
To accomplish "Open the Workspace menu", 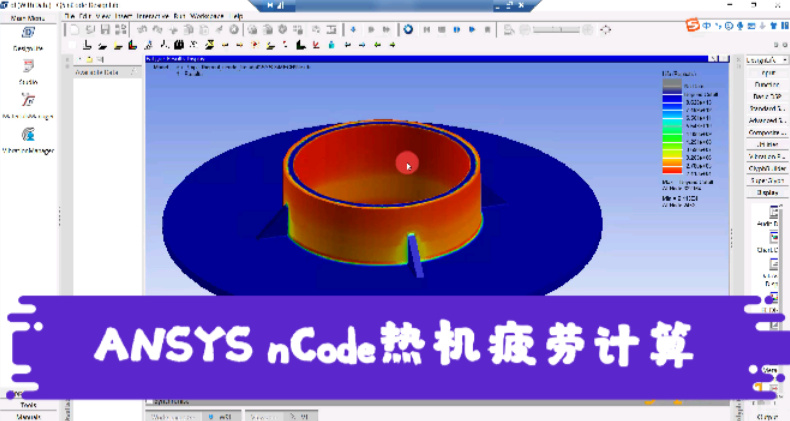I will tap(207, 16).
